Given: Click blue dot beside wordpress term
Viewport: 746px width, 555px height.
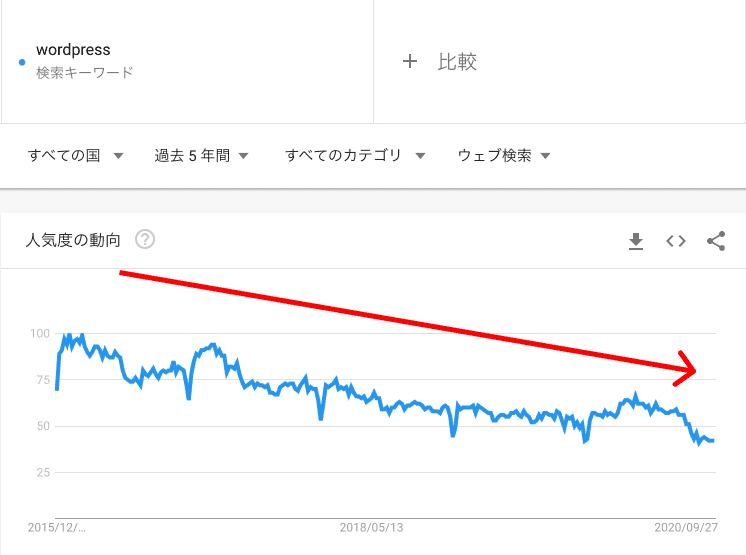Looking at the screenshot, I should 22,62.
